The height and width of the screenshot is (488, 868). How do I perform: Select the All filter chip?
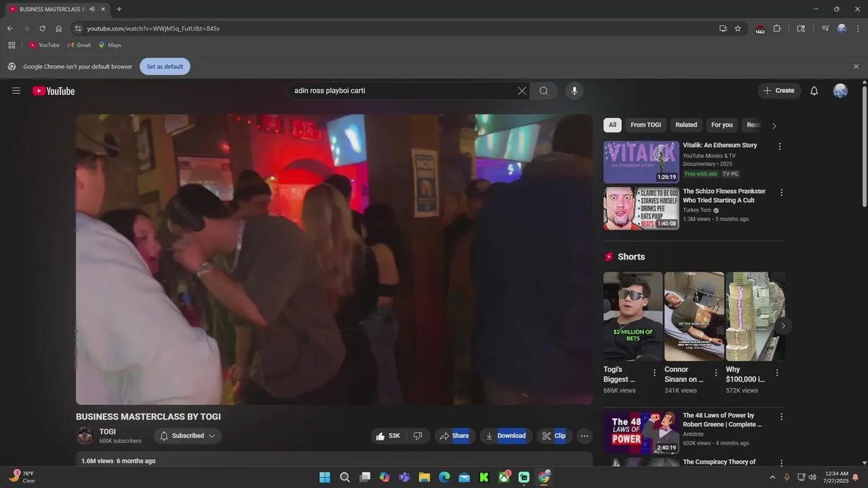(612, 125)
